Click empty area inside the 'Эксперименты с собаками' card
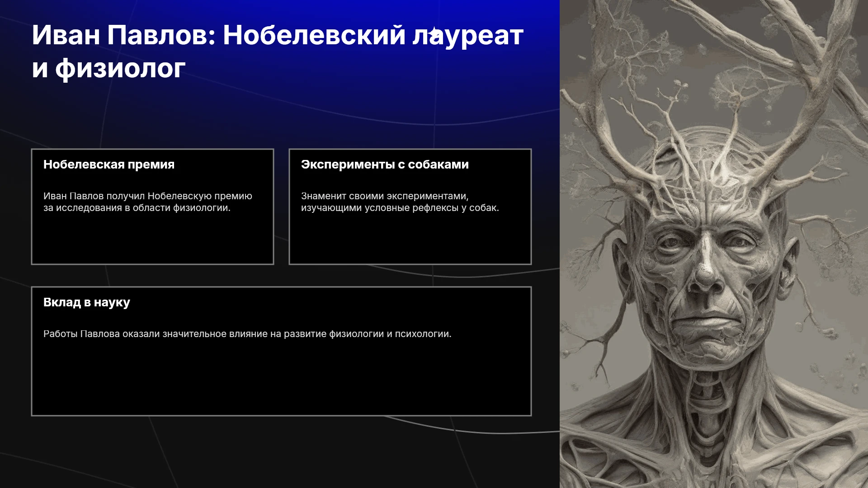The image size is (868, 488). pyautogui.click(x=410, y=239)
